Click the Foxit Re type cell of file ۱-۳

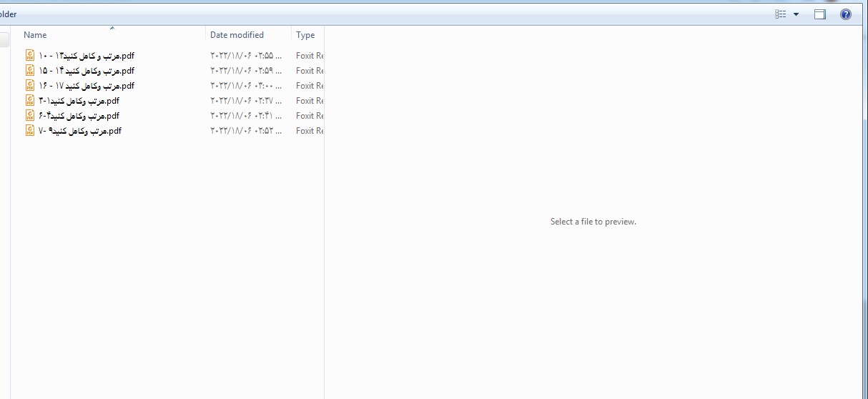tap(310, 100)
